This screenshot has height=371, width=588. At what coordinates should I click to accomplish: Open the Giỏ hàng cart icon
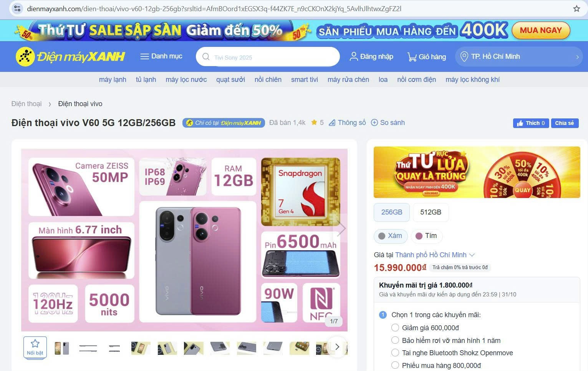[x=412, y=57]
